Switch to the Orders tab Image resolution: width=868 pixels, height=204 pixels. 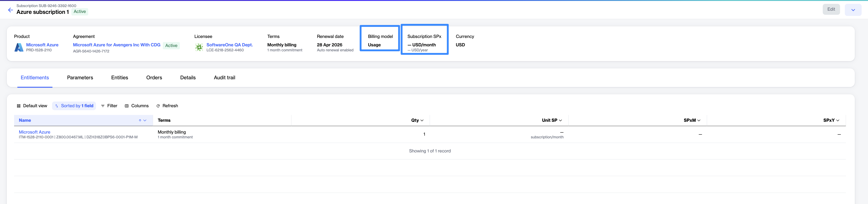pyautogui.click(x=154, y=78)
